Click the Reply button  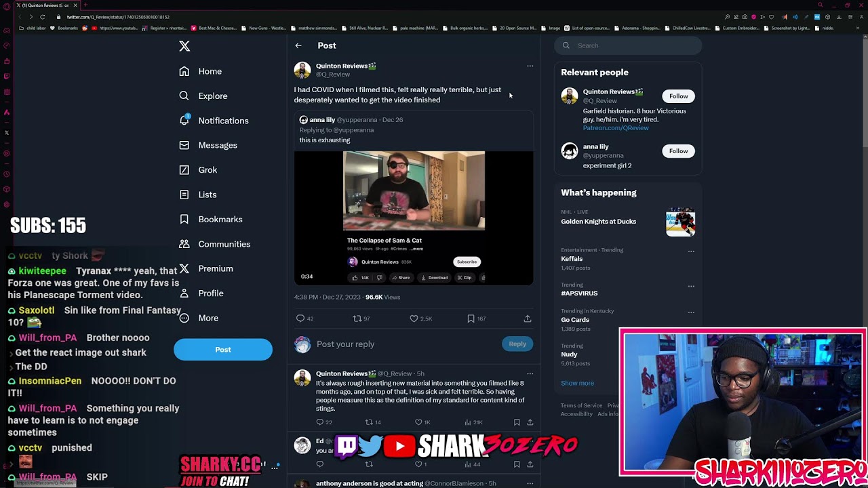pyautogui.click(x=517, y=344)
